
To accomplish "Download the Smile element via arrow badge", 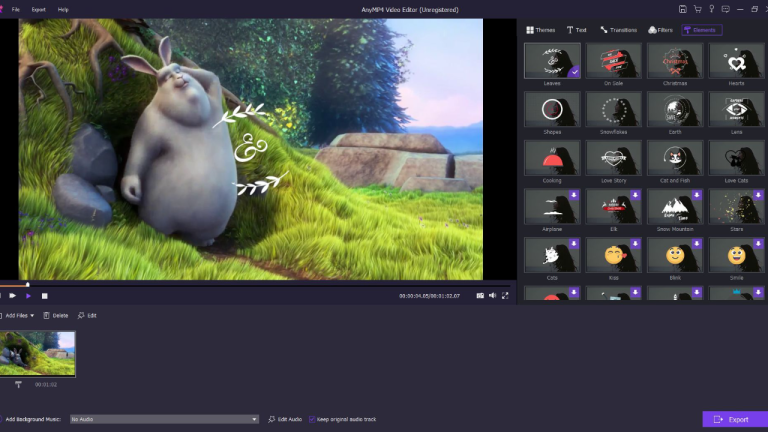I will pyautogui.click(x=758, y=243).
